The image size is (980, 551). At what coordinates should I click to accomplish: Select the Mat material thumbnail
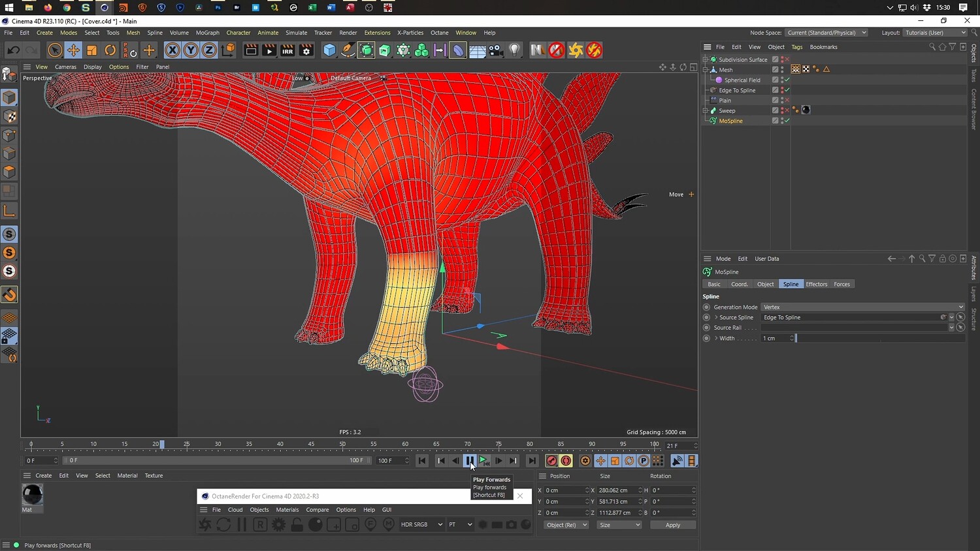[32, 495]
